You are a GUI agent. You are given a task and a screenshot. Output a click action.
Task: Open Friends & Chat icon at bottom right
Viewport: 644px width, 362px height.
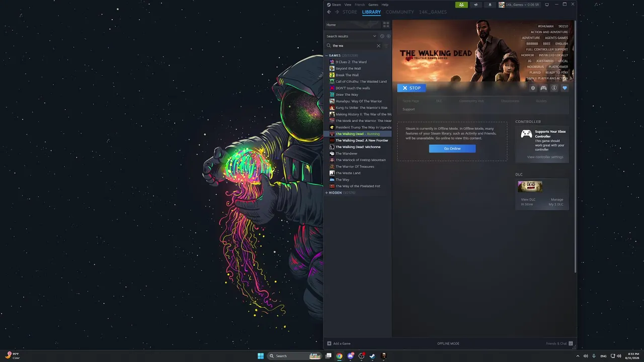coord(571,343)
